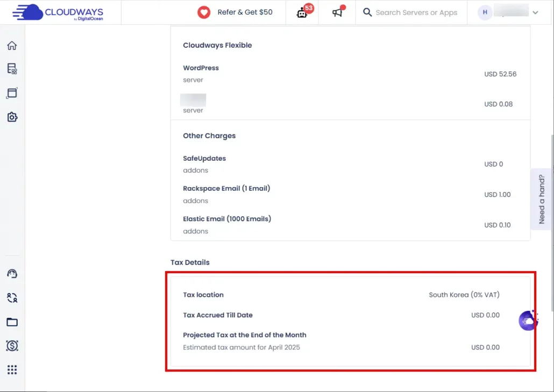
Task: Click the page vertical scrollbar
Action: [552, 223]
